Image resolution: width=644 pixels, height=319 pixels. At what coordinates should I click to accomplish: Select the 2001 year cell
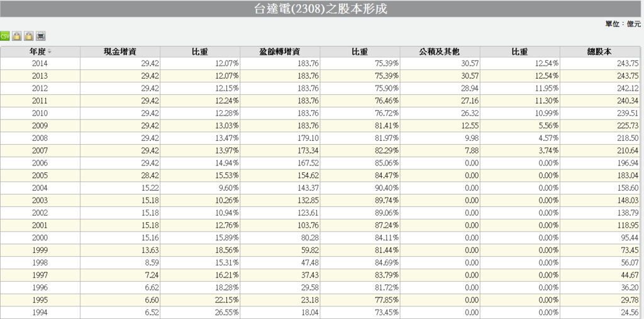(40, 225)
